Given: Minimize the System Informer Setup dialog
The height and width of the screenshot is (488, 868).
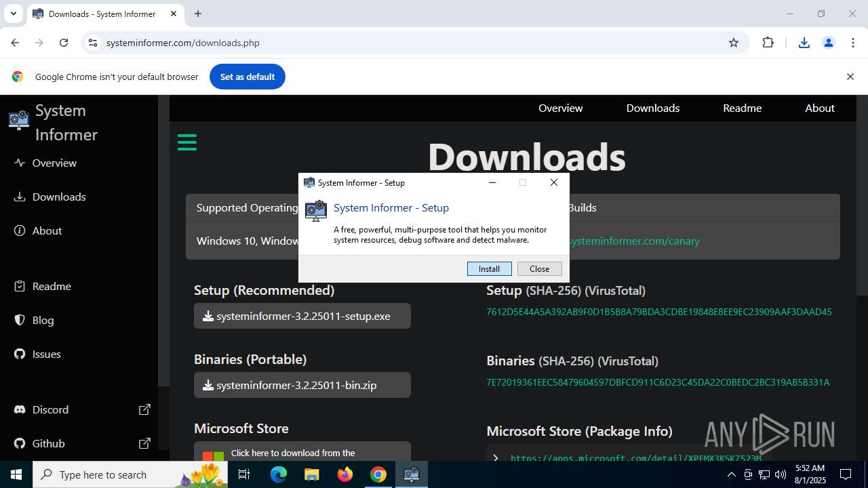Looking at the screenshot, I should click(492, 182).
